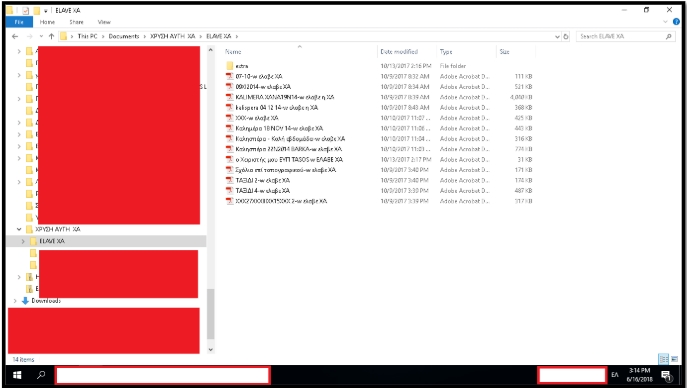Select ELAVE XA in the navigation tree
The height and width of the screenshot is (388, 687).
click(52, 241)
